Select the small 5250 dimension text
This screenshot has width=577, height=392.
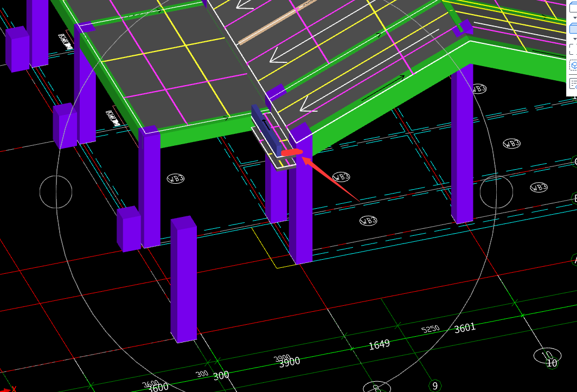[430, 329]
